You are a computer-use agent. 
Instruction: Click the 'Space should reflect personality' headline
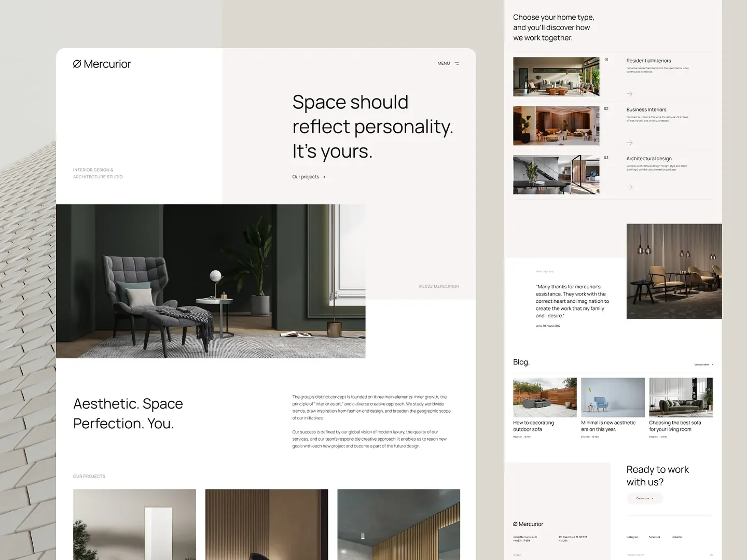click(x=373, y=126)
